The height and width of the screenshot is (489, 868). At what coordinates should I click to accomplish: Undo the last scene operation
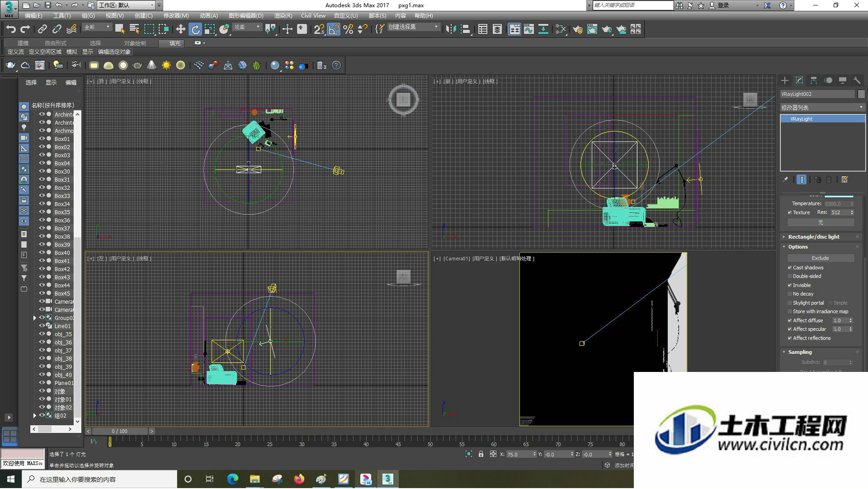(10, 29)
